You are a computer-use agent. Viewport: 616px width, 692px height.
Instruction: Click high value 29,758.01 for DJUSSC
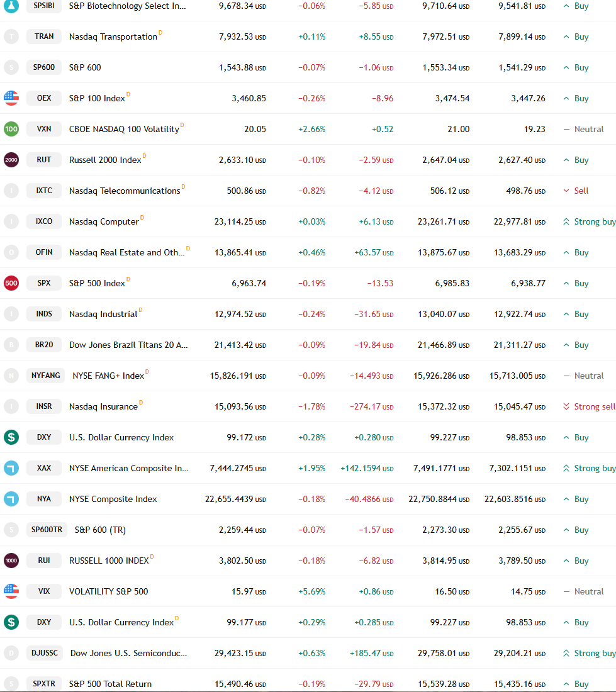pyautogui.click(x=444, y=653)
